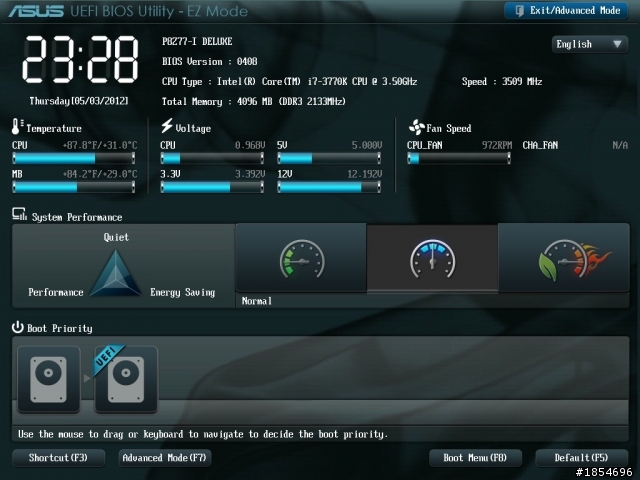
Task: Select the Normal blue gauge mode
Action: [432, 258]
